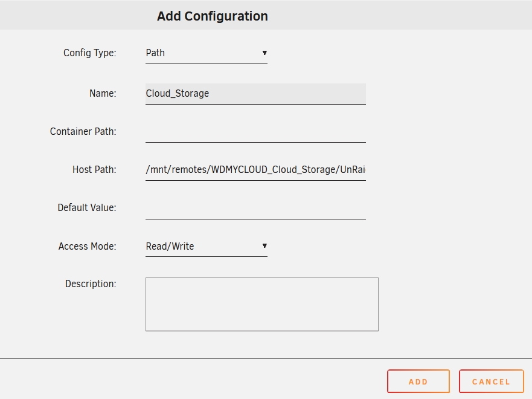The width and height of the screenshot is (532, 399).
Task: Click the Name field containing Cloud_Storage
Action: click(255, 94)
